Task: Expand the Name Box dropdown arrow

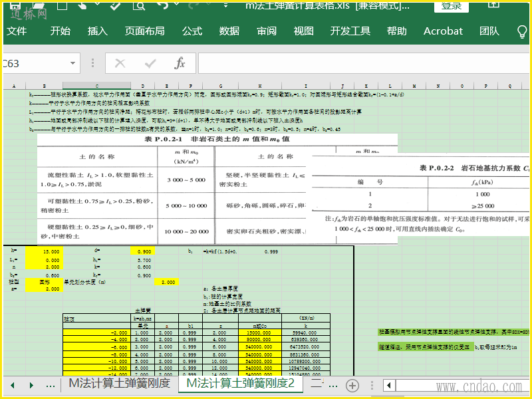Action: [x=72, y=63]
